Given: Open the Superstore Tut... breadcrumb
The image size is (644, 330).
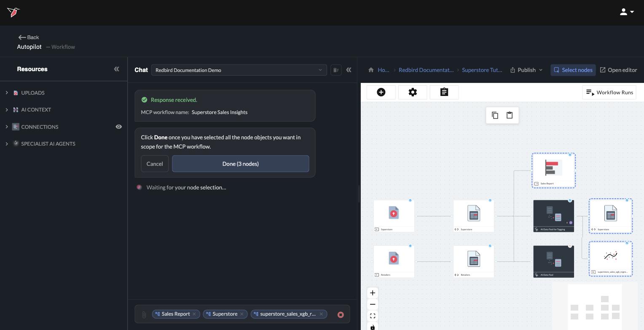Looking at the screenshot, I should point(482,70).
